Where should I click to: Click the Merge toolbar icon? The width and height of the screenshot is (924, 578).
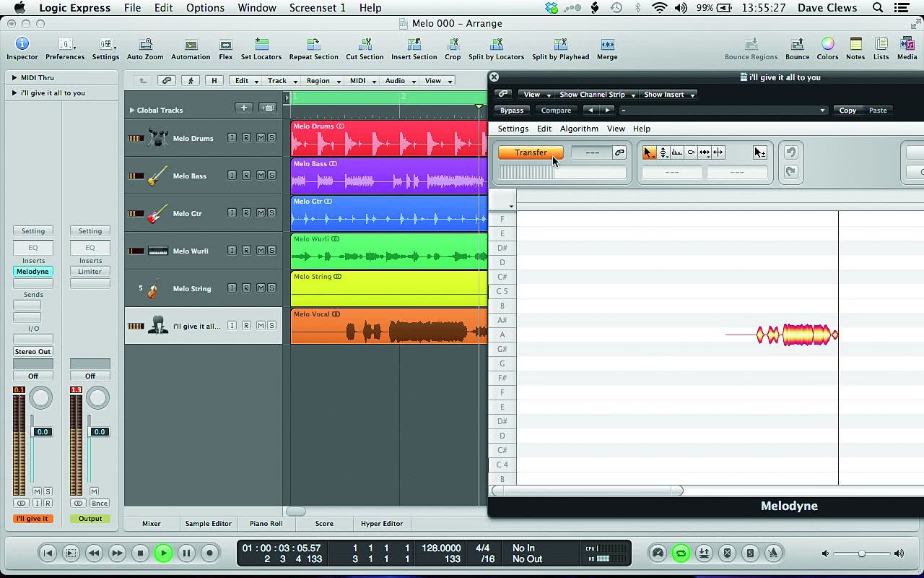[x=607, y=45]
